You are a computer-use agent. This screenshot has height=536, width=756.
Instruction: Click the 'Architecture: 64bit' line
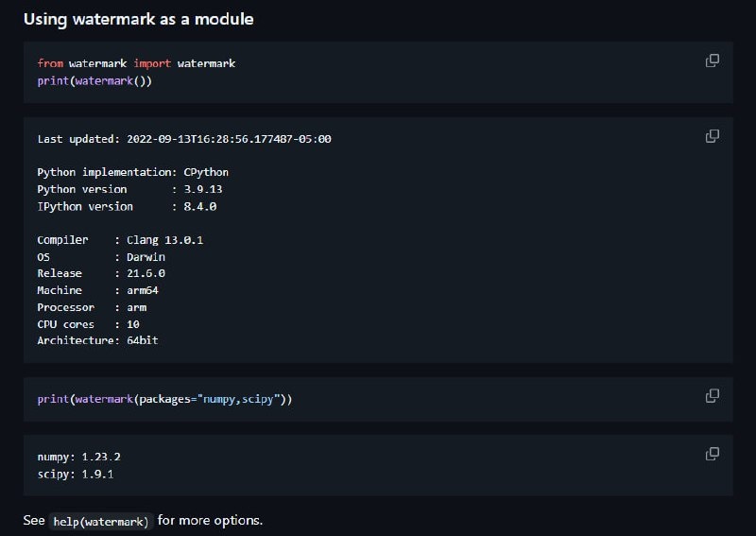(97, 340)
